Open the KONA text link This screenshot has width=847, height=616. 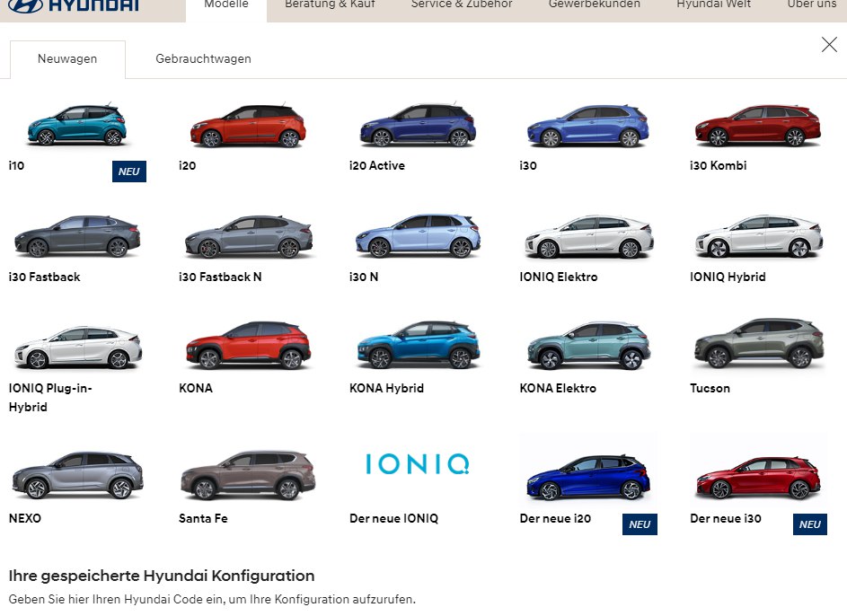196,388
